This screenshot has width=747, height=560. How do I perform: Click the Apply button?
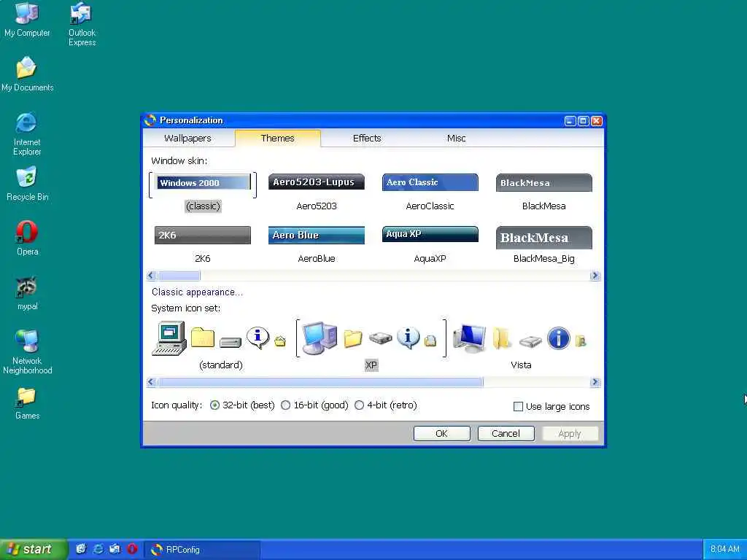tap(570, 433)
